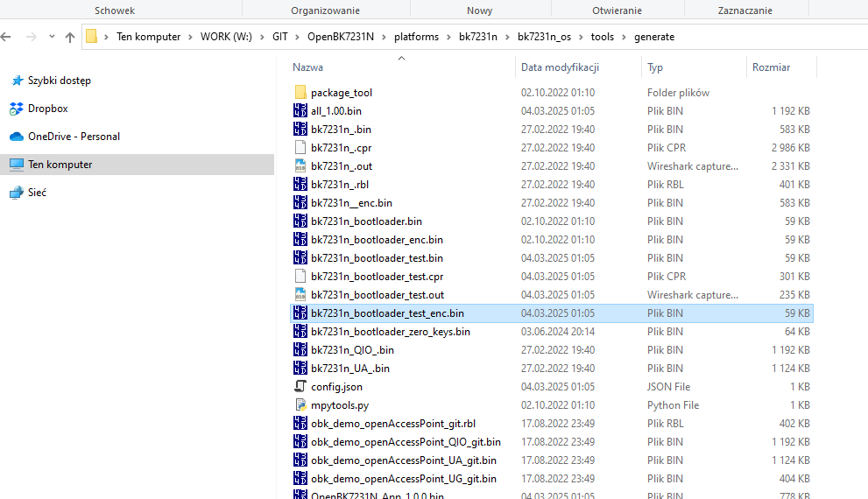Go up one folder level
Image resolution: width=868 pixels, height=499 pixels.
[x=70, y=37]
